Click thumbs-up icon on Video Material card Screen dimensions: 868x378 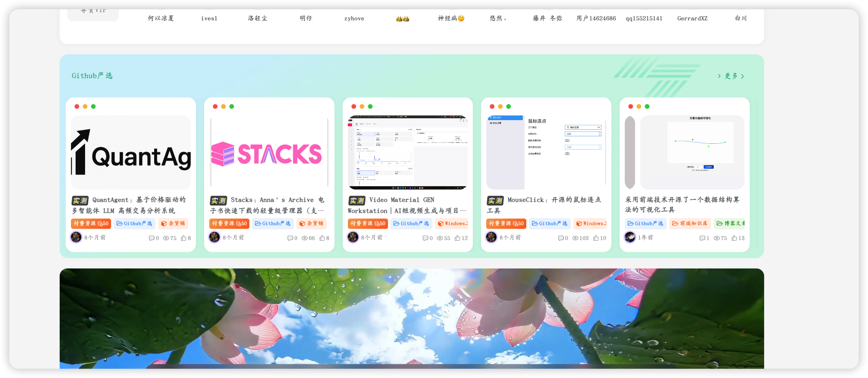457,238
